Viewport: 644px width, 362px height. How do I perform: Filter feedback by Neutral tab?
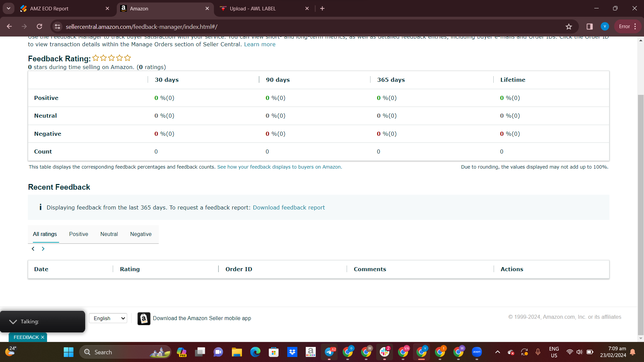(x=109, y=234)
